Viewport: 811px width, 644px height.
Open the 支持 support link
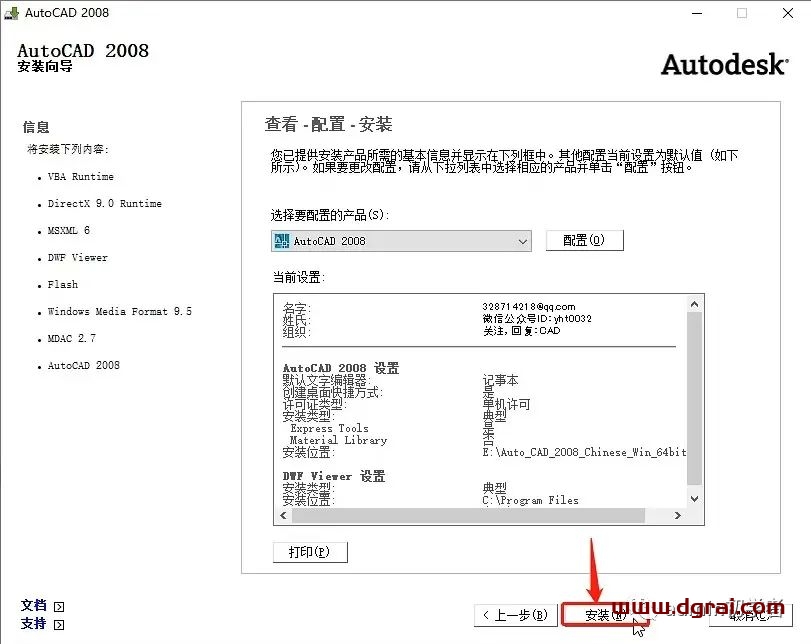pos(34,624)
